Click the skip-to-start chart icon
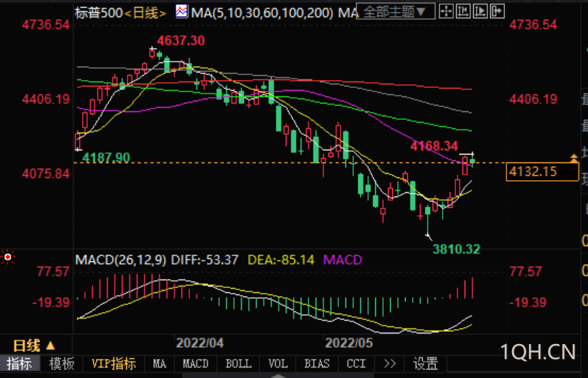The image size is (588, 378). coord(463,11)
